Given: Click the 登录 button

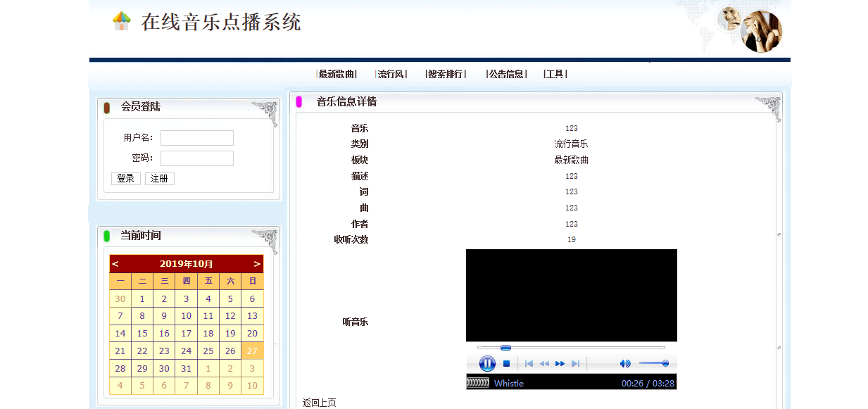Looking at the screenshot, I should point(126,179).
